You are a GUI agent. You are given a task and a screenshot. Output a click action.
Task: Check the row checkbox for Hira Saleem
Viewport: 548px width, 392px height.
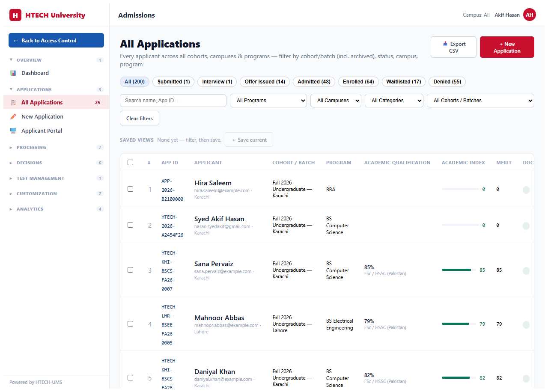[131, 189]
